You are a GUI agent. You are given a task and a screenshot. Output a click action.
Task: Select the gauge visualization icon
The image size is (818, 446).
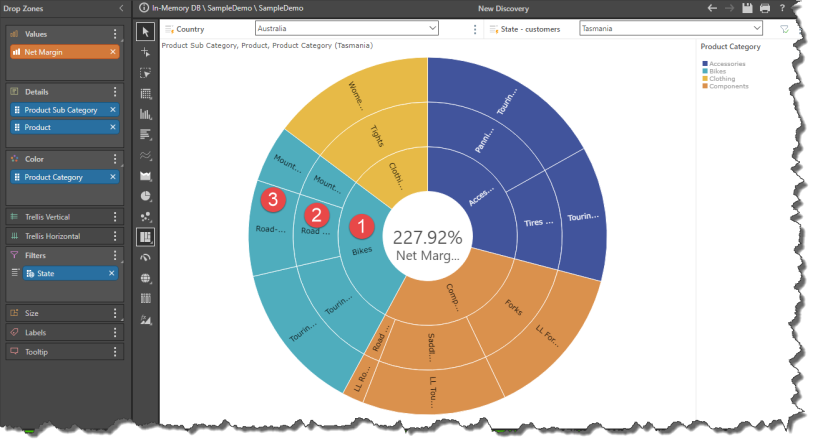[x=146, y=257]
